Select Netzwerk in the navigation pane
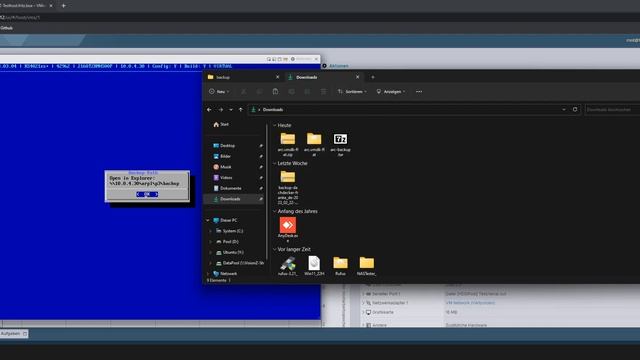This screenshot has height=360, width=640. pyautogui.click(x=225, y=273)
